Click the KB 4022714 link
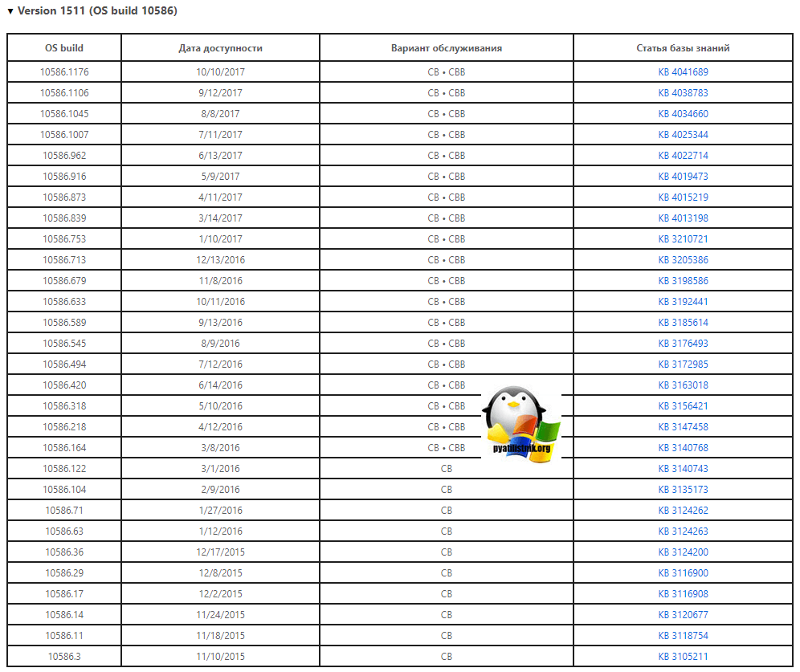 [x=683, y=156]
